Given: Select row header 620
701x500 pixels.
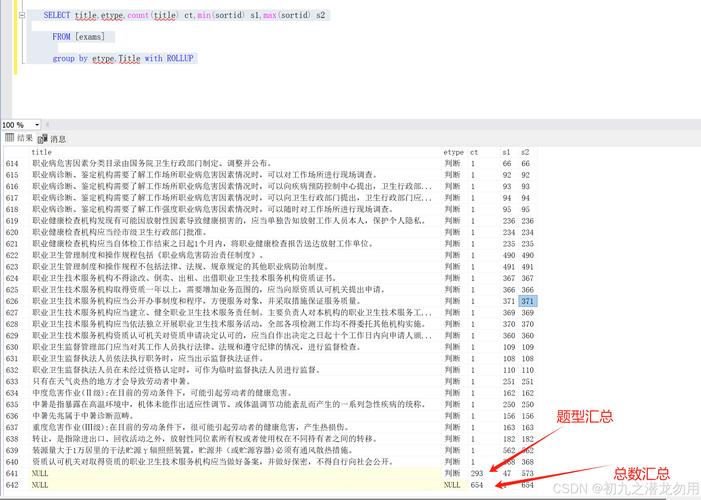Looking at the screenshot, I should pos(12,233).
